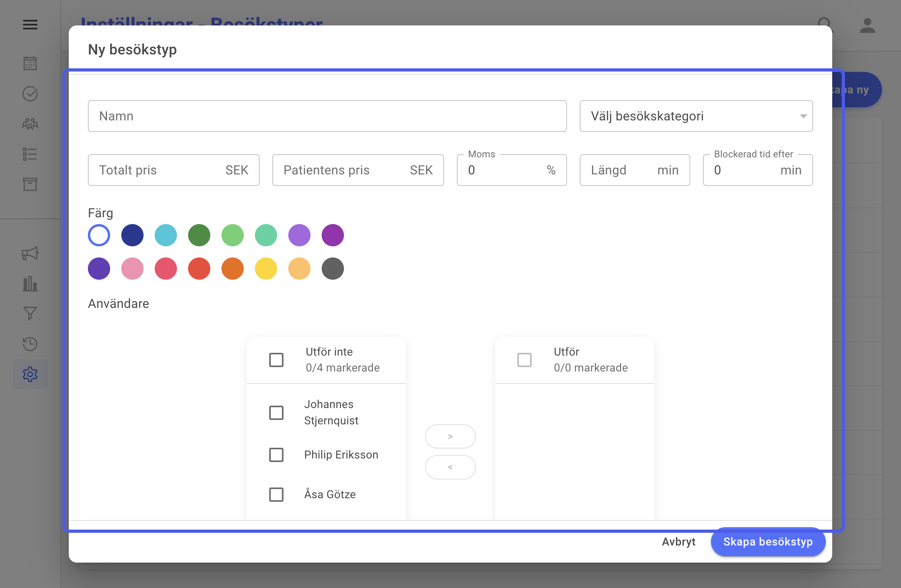Click 'Skapa besökstyp' button

(x=768, y=542)
